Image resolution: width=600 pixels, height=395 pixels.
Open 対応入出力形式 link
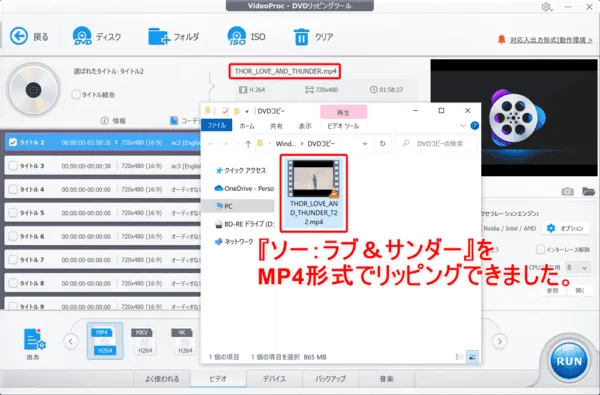[x=551, y=40]
